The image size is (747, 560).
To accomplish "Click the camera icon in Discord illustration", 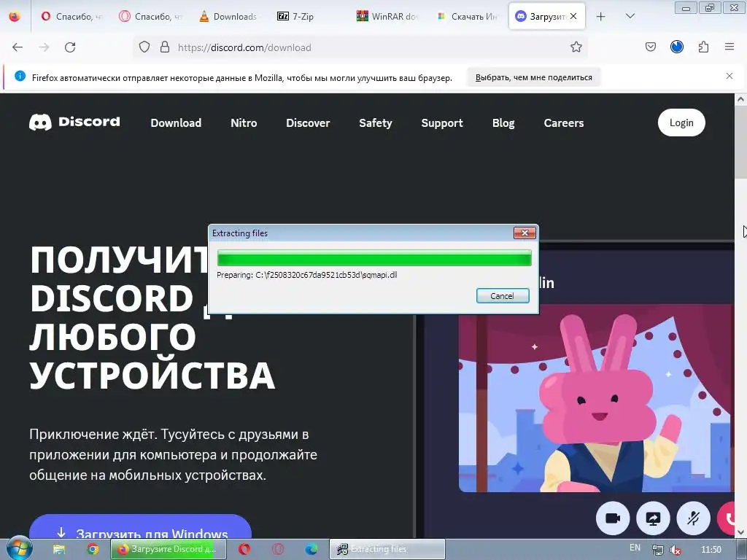I will [613, 518].
